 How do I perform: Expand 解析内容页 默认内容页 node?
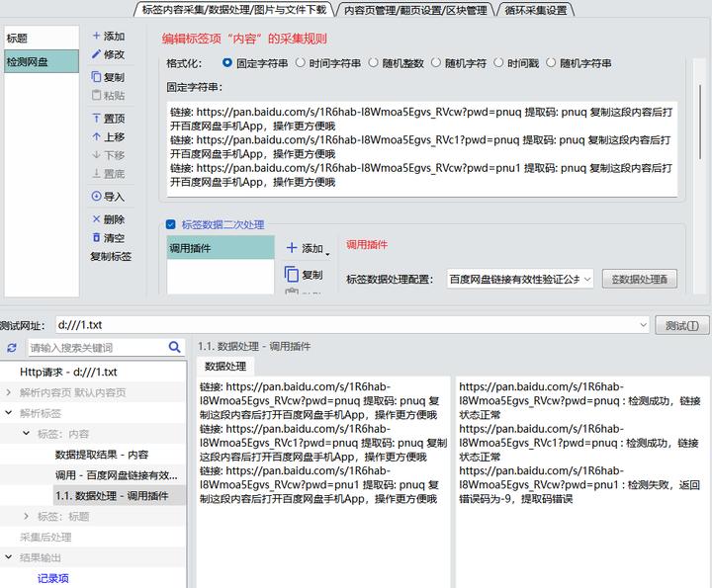[9, 392]
